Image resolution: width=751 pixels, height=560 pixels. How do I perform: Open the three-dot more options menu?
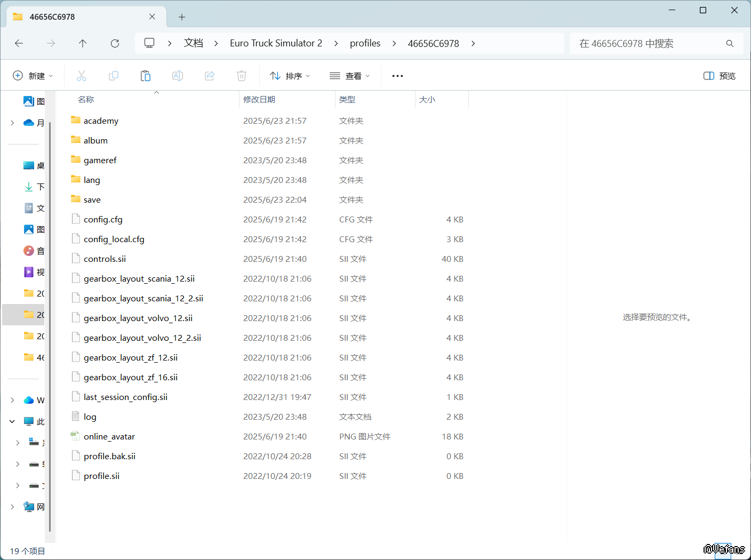[397, 76]
